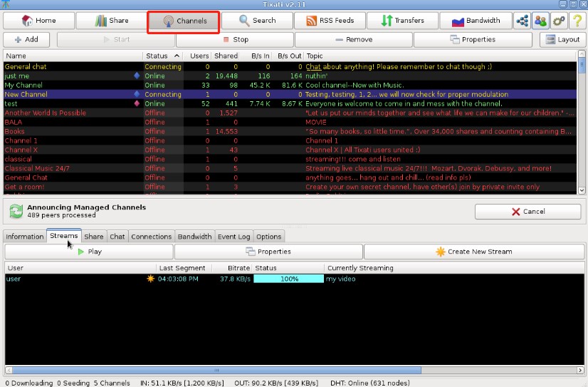
Task: Open the DHT network icon
Action: click(x=521, y=21)
